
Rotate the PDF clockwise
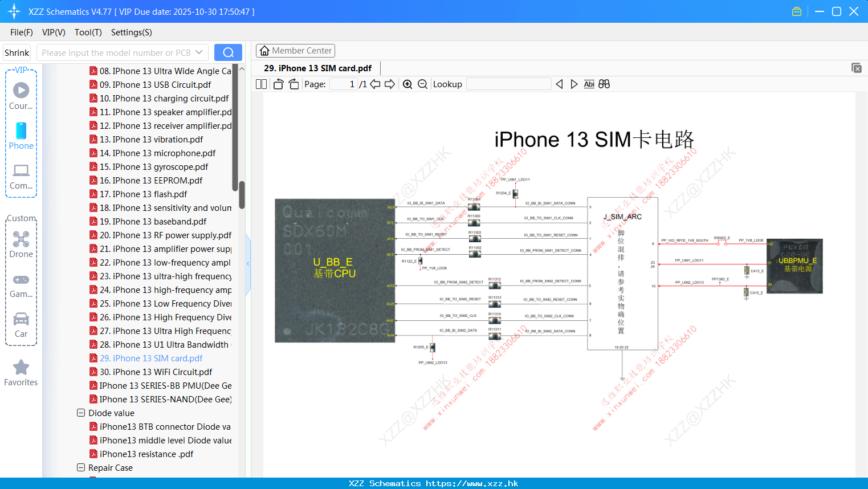coord(294,84)
